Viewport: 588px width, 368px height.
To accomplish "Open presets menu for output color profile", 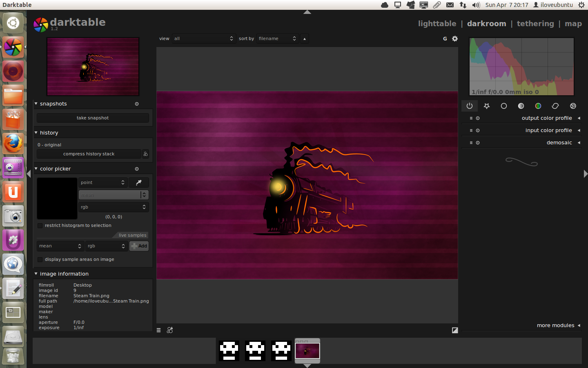I will [x=471, y=118].
